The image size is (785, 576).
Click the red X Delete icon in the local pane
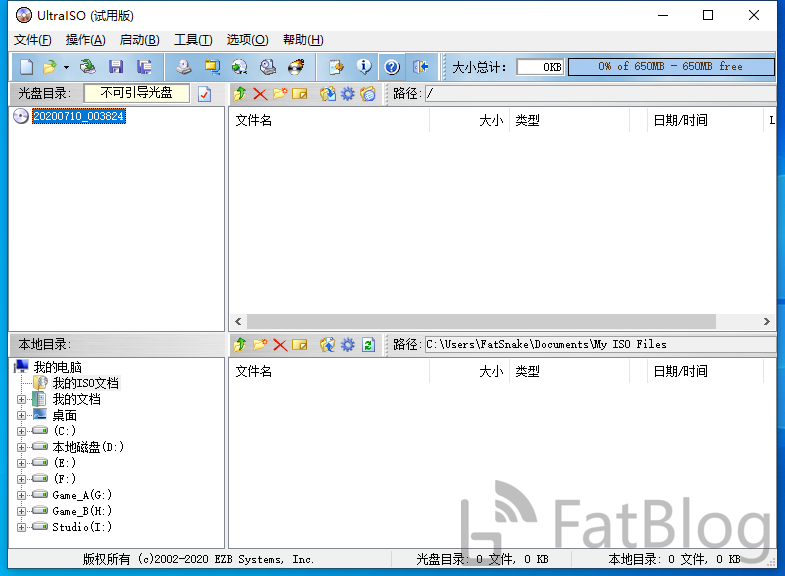[x=280, y=344]
